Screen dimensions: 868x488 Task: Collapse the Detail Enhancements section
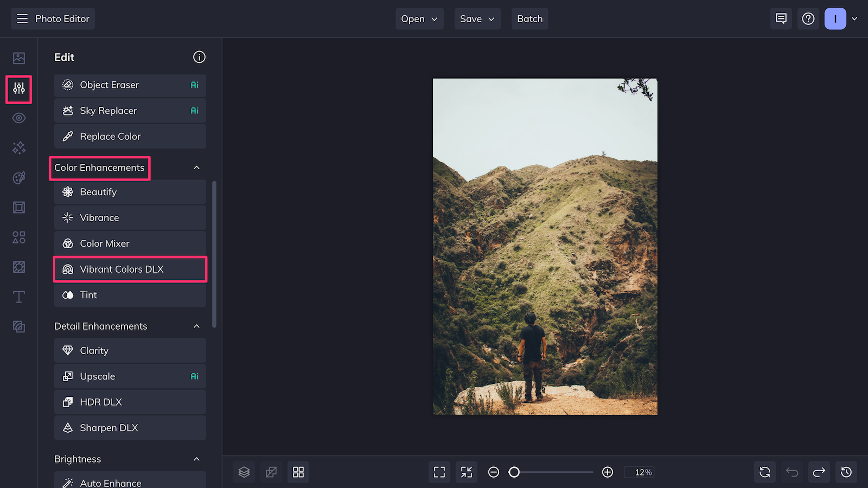(197, 326)
